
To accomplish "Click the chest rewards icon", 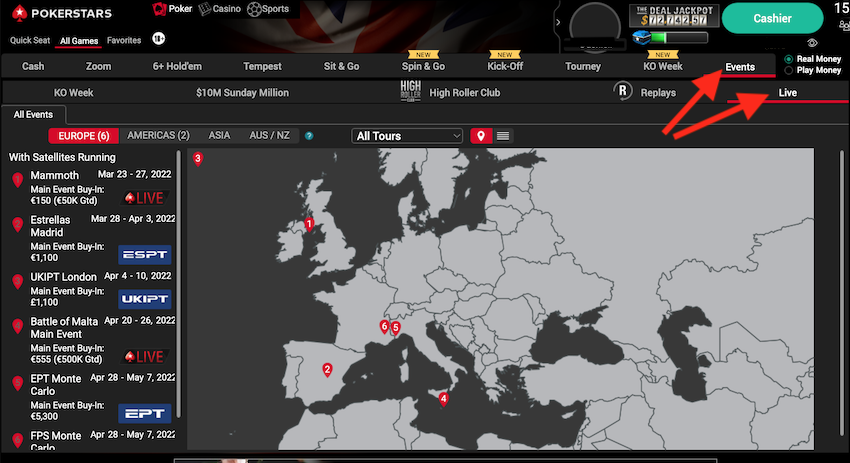I will (641, 38).
